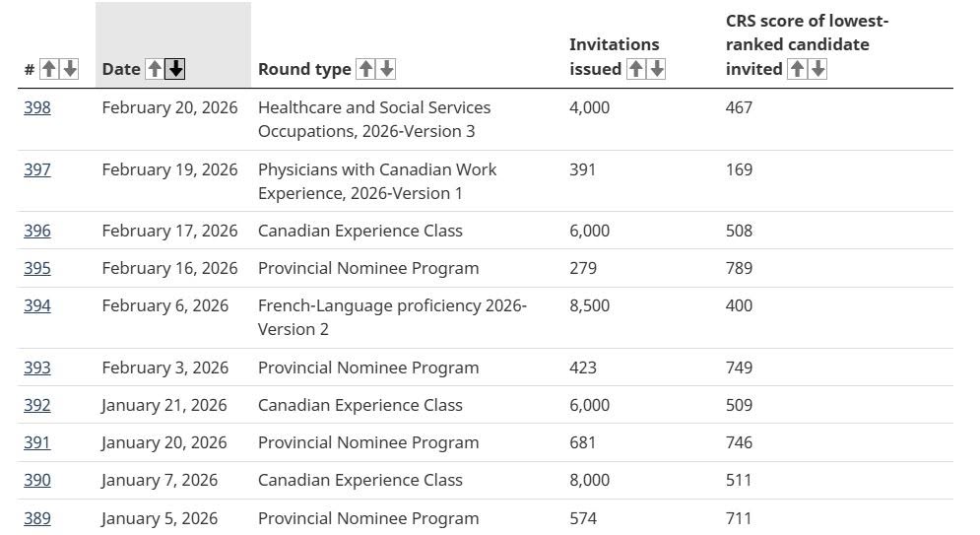980x535 pixels.
Task: Sort Invitations issued descending
Action: [x=657, y=69]
